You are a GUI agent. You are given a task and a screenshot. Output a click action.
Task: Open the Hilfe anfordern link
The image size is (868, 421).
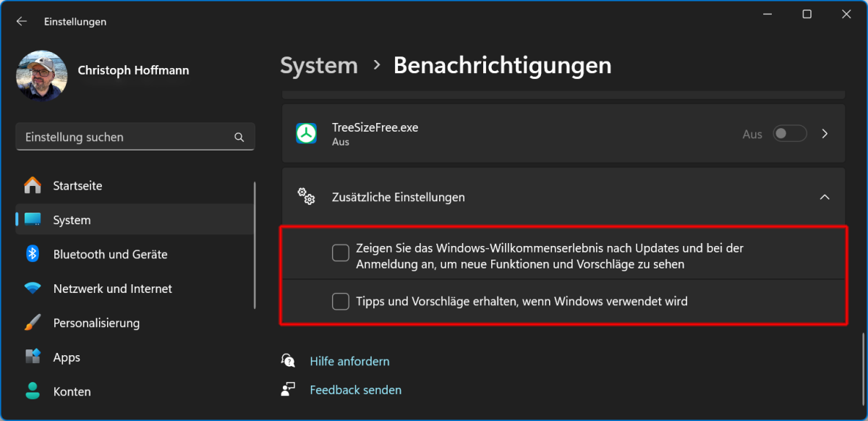[349, 361]
